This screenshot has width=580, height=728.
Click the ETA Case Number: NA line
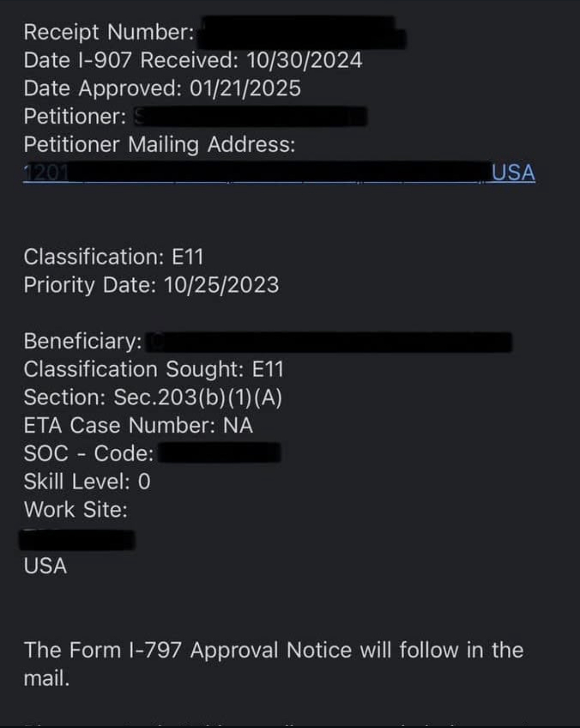(138, 425)
